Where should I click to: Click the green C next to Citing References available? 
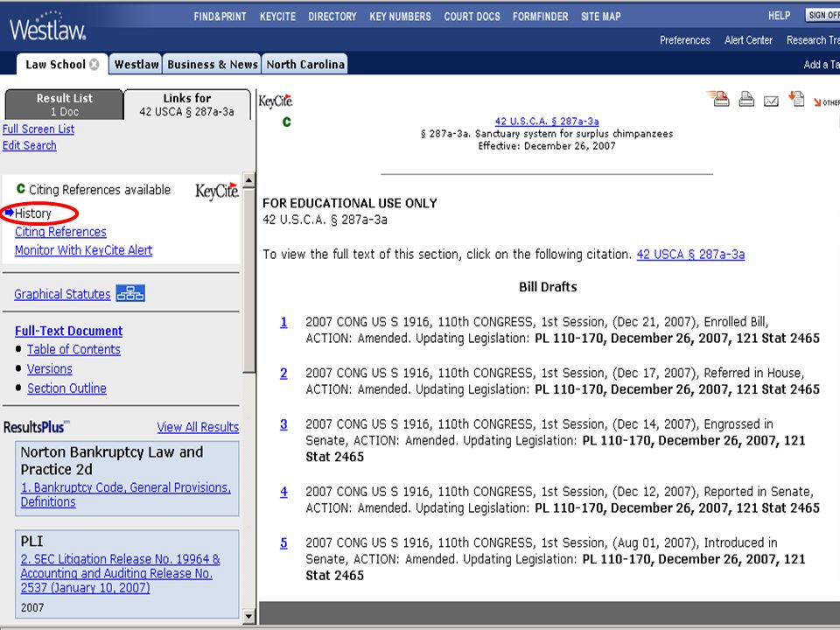pos(21,189)
